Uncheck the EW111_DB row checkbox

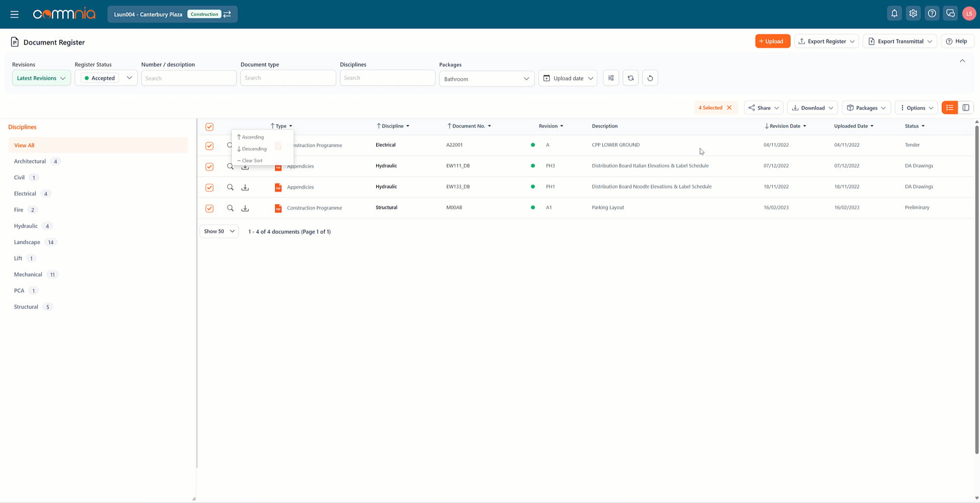coord(209,167)
